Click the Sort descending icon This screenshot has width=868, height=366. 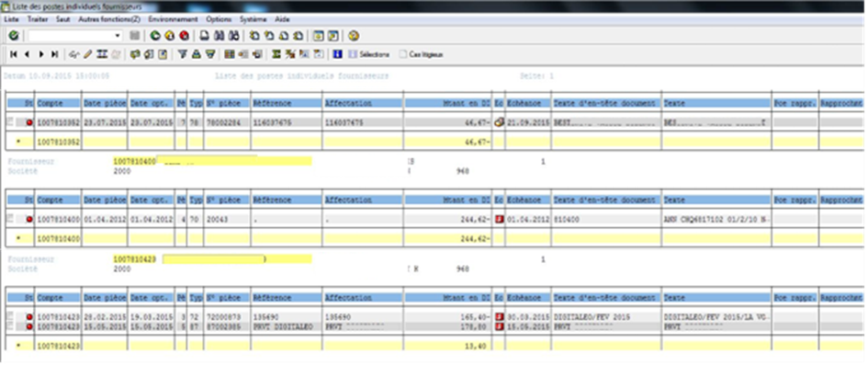tap(210, 54)
